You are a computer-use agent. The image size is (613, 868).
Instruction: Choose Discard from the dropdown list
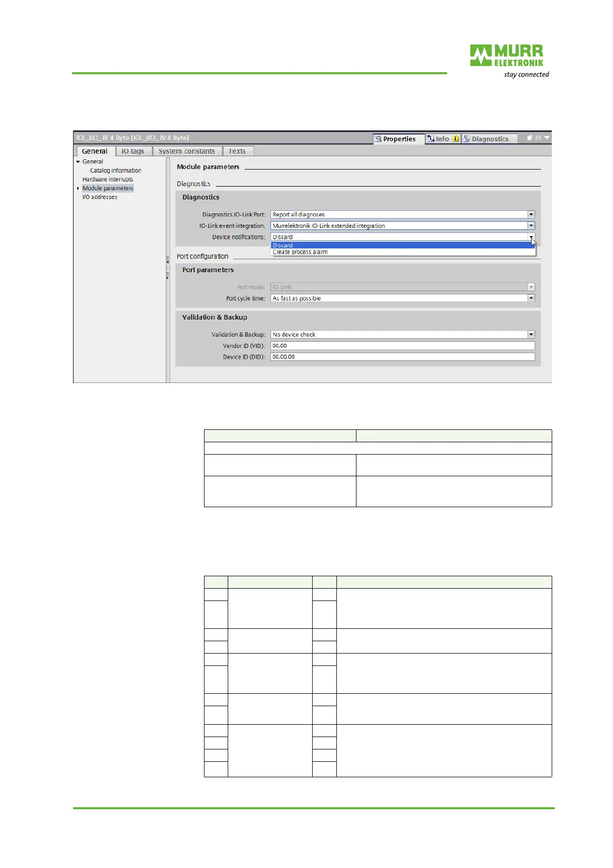tap(402, 245)
